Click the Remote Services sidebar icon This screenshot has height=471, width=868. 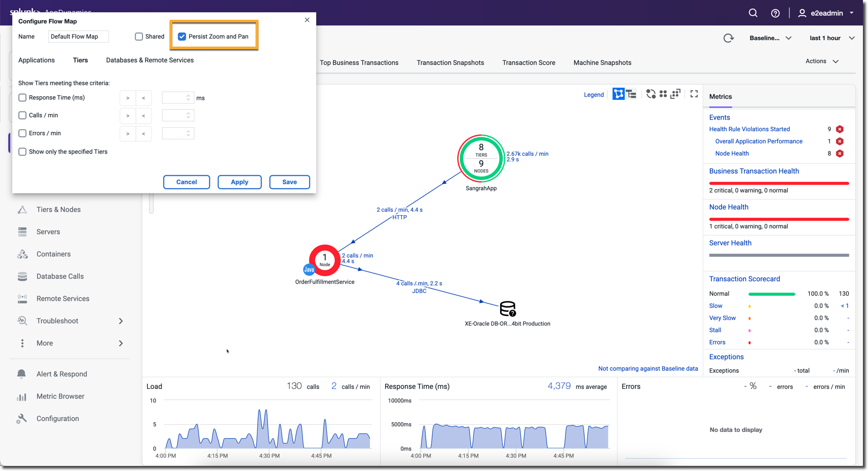click(22, 299)
